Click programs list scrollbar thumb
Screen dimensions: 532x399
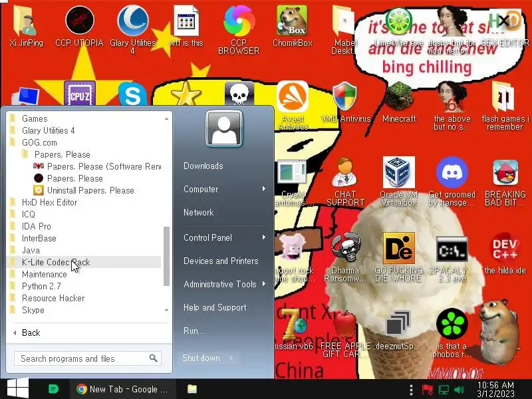pyautogui.click(x=166, y=257)
